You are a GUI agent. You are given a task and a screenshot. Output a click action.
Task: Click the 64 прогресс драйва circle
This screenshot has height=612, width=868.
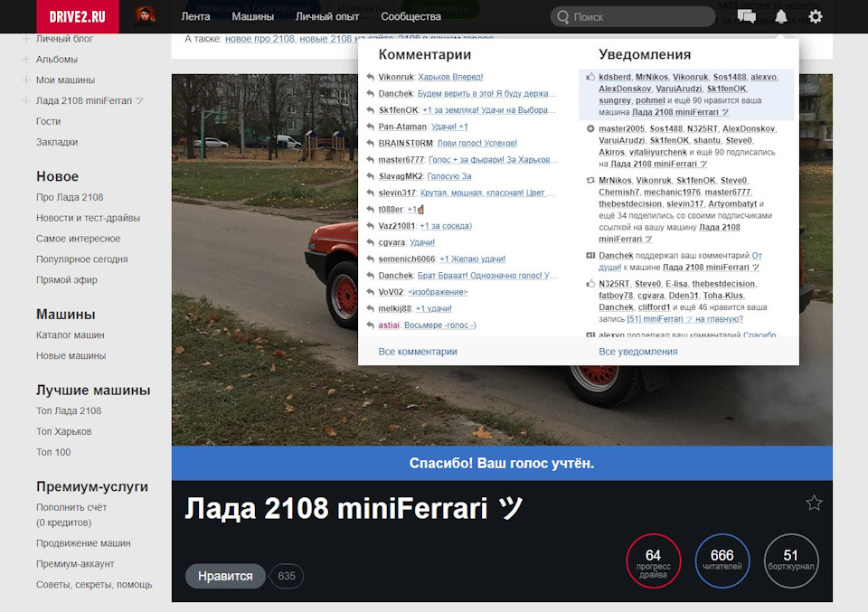(653, 560)
